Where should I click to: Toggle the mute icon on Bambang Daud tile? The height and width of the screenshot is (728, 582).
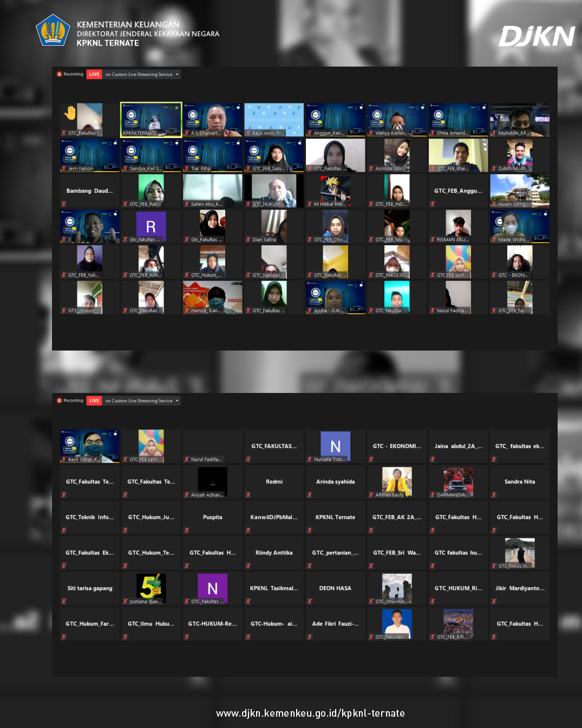[x=64, y=204]
